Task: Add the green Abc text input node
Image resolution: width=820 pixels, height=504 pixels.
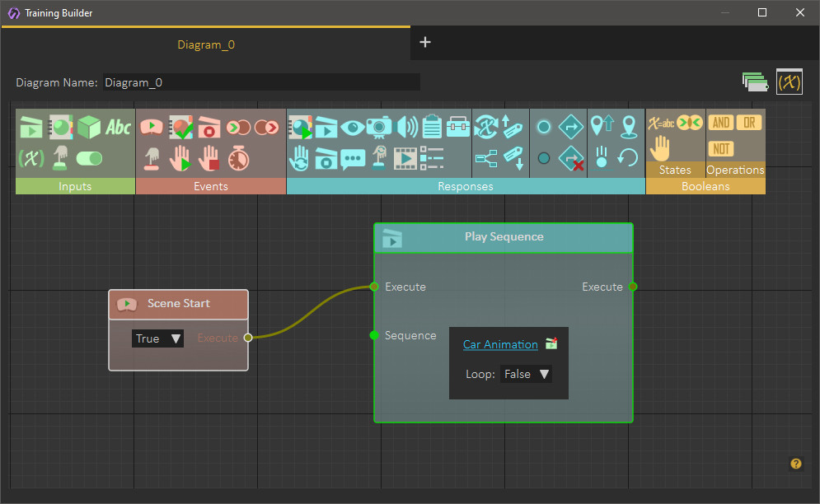Action: tap(118, 127)
